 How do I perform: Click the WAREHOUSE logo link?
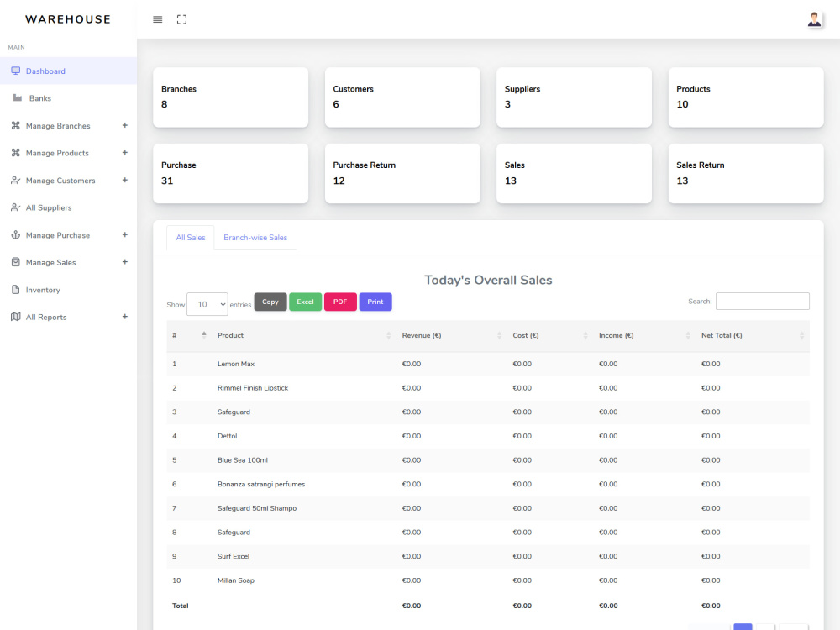(68, 19)
